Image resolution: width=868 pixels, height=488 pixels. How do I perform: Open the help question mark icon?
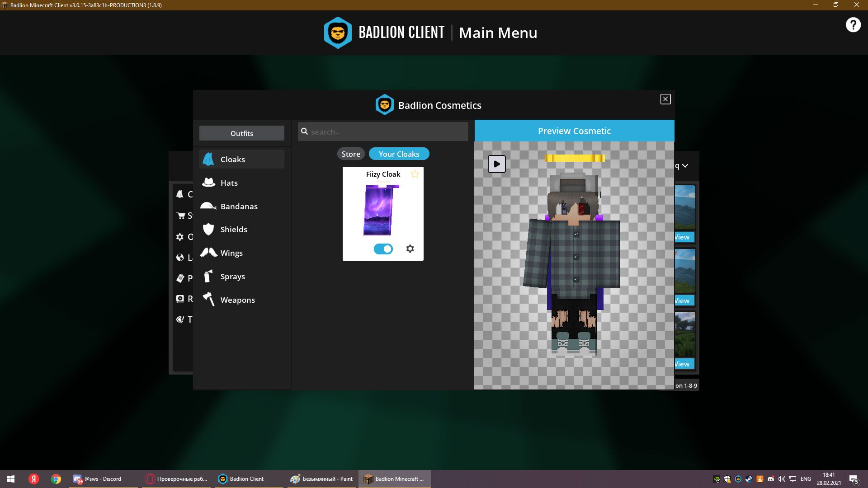tap(853, 25)
